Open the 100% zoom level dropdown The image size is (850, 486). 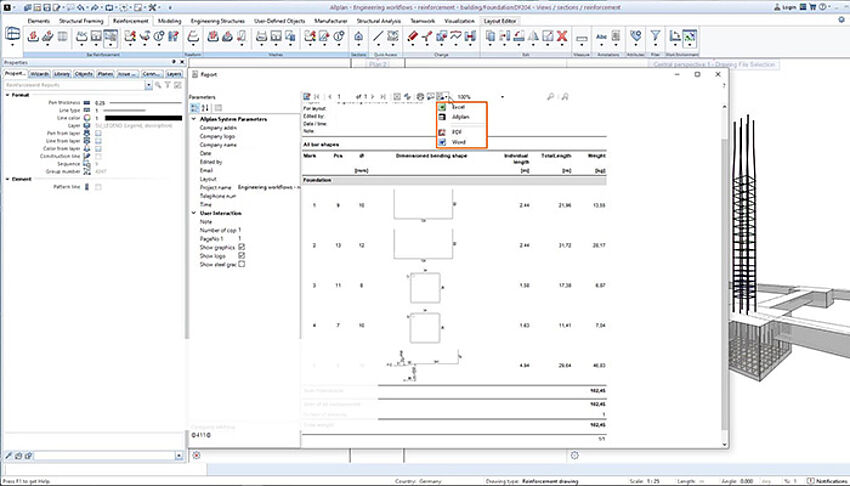click(x=502, y=97)
